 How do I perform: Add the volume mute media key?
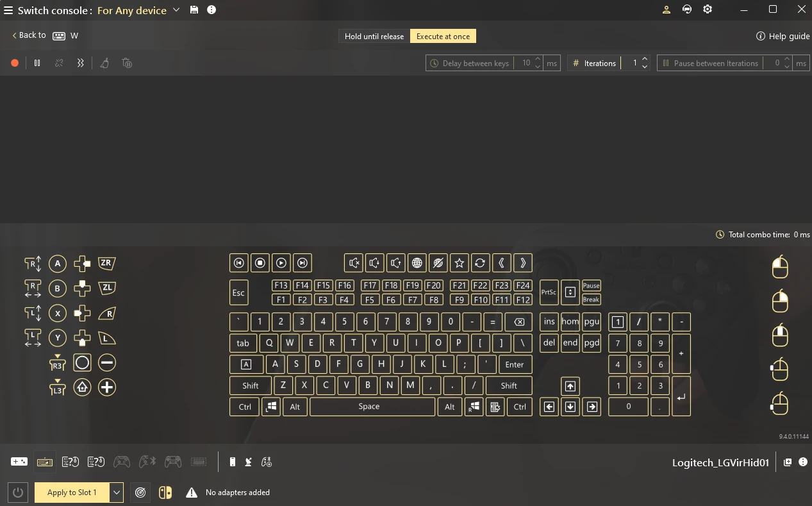tap(354, 262)
